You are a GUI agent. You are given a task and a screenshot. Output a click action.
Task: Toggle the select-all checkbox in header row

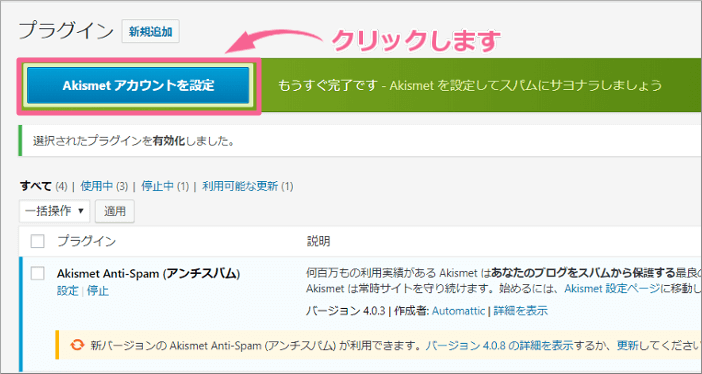coord(38,241)
